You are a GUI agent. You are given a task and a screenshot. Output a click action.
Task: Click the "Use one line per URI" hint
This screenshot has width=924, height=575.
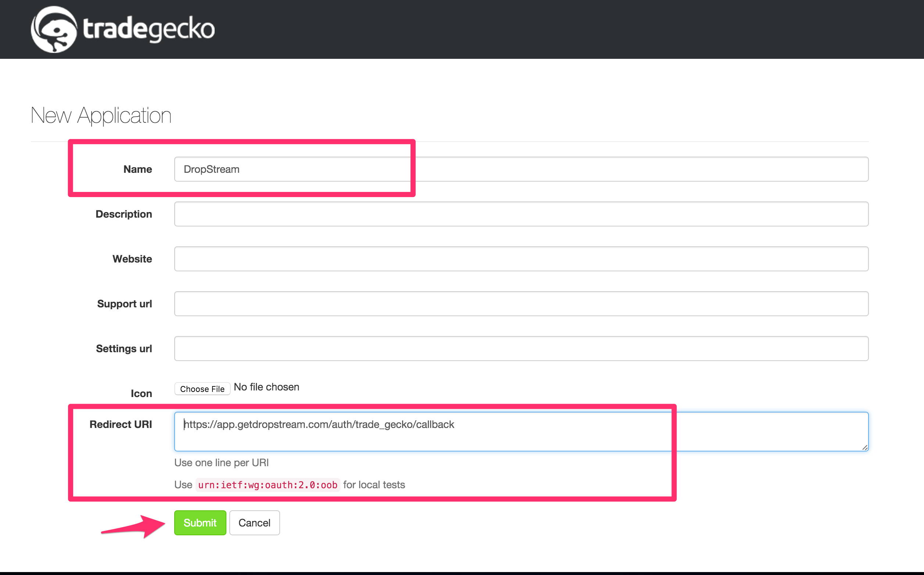point(222,463)
